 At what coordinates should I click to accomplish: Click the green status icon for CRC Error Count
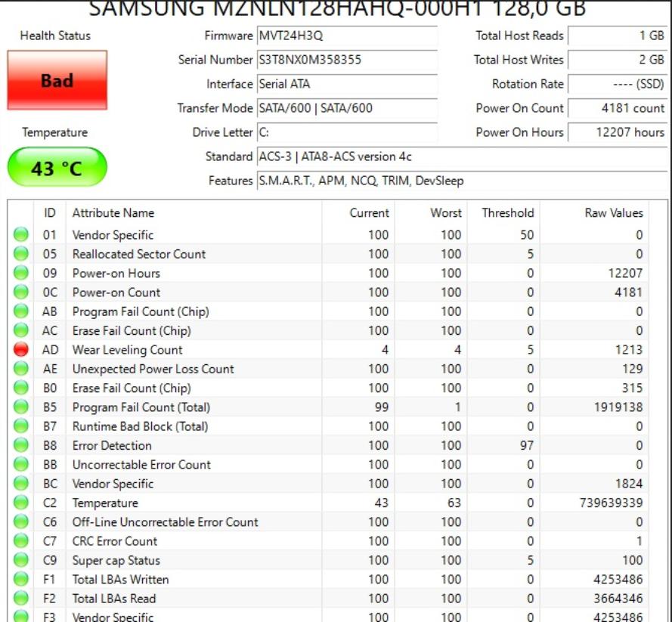21,541
